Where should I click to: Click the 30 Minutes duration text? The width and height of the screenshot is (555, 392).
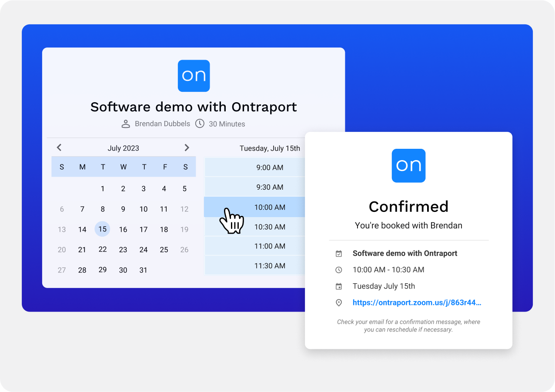pos(227,124)
